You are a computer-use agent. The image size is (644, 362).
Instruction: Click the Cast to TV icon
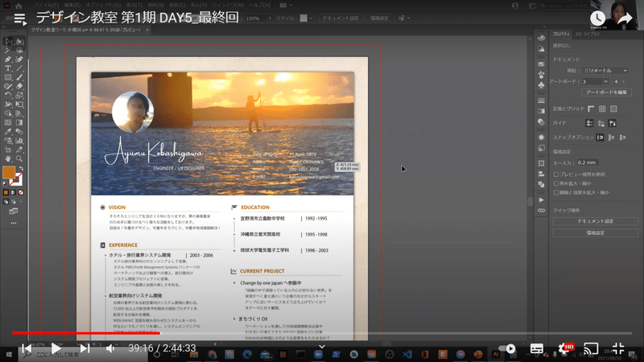tap(591, 349)
